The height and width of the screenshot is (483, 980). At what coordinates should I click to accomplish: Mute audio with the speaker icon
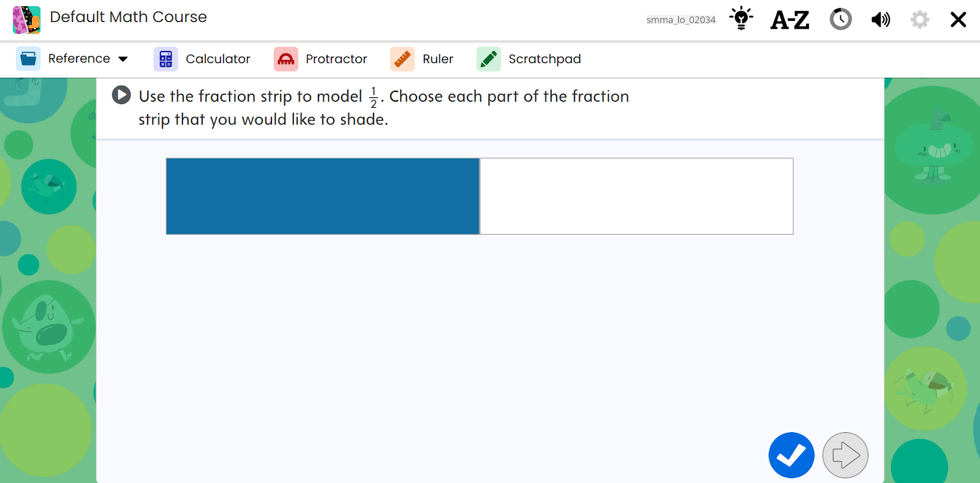[x=881, y=20]
